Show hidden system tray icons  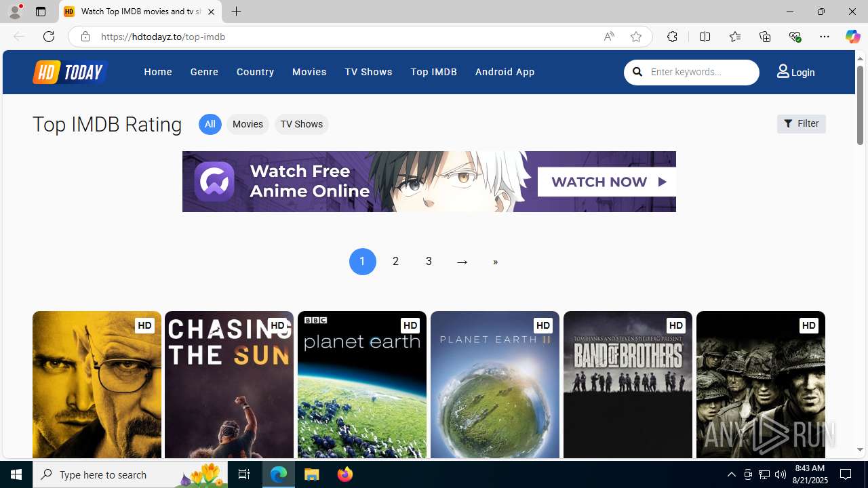point(732,474)
